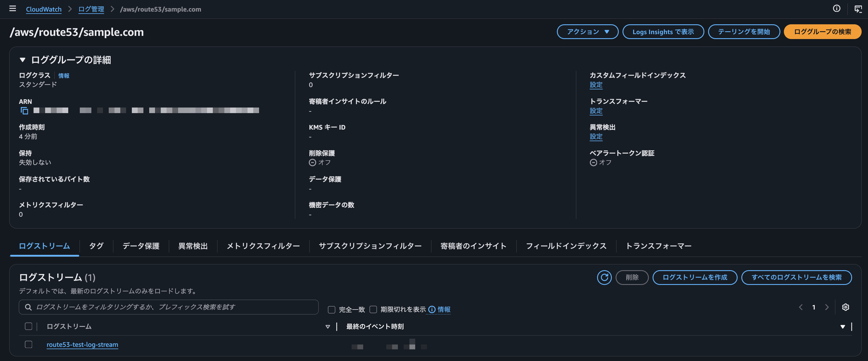This screenshot has height=361, width=868.
Task: Check the route53-test-log-stream row checkbox
Action: click(28, 345)
